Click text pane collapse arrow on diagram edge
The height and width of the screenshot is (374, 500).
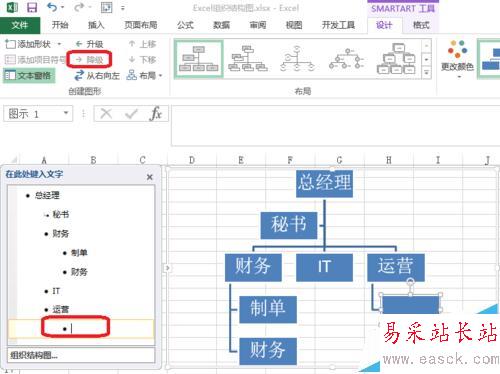click(x=168, y=268)
